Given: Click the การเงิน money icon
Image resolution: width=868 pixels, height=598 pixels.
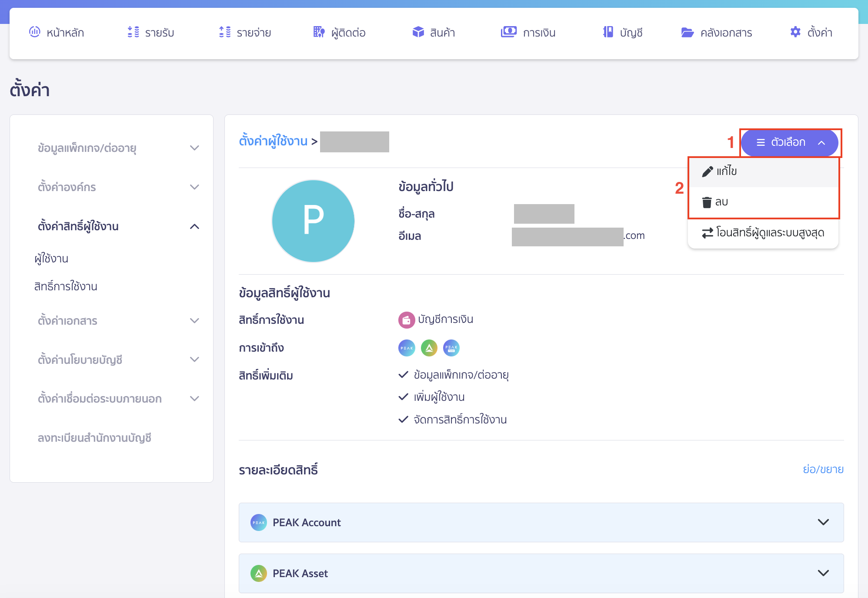Looking at the screenshot, I should [x=508, y=32].
